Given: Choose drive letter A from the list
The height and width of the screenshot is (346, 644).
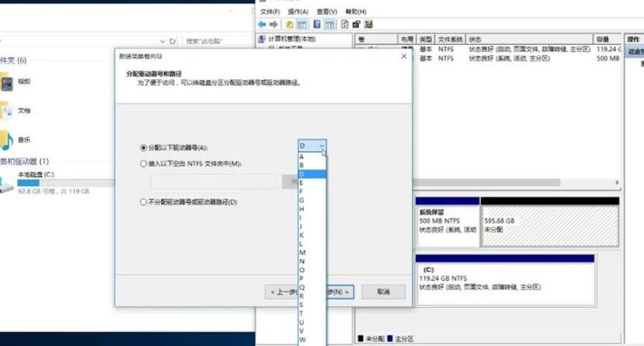Looking at the screenshot, I should point(312,157).
